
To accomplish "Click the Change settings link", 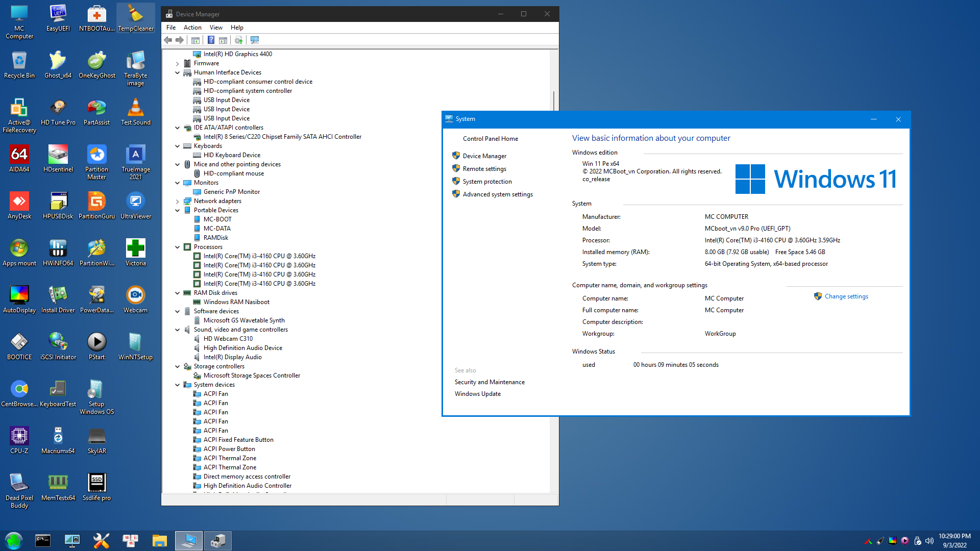I will [x=846, y=296].
